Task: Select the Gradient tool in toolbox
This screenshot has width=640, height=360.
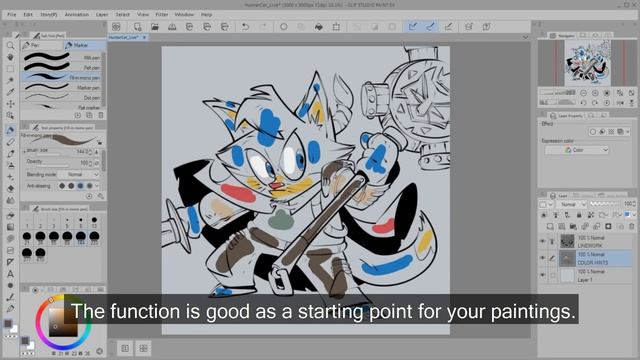Action: tap(11, 227)
